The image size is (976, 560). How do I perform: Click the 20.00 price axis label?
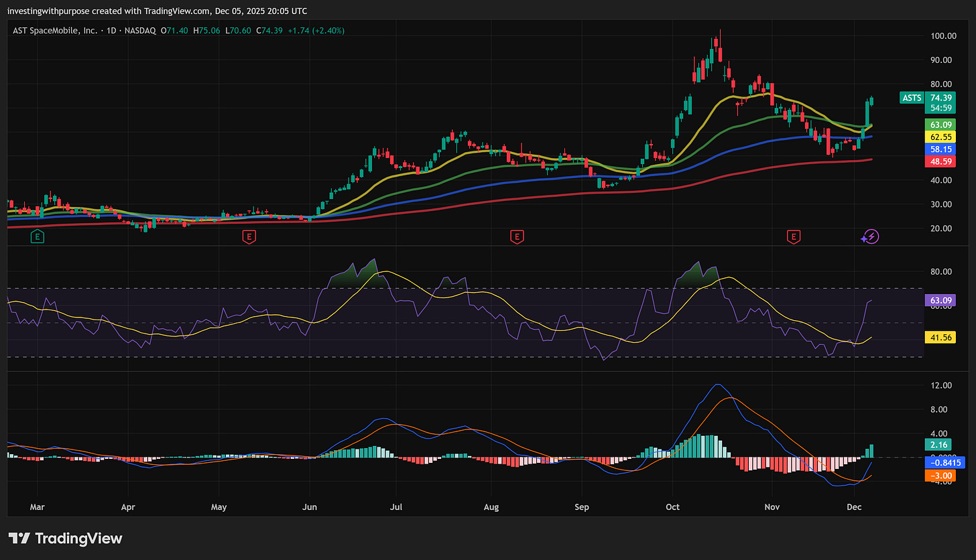[942, 228]
